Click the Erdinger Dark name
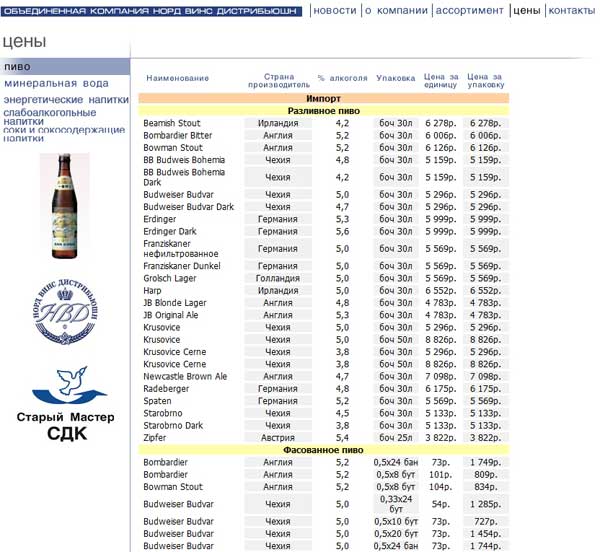Screen dimensions: 600x552 170,231
